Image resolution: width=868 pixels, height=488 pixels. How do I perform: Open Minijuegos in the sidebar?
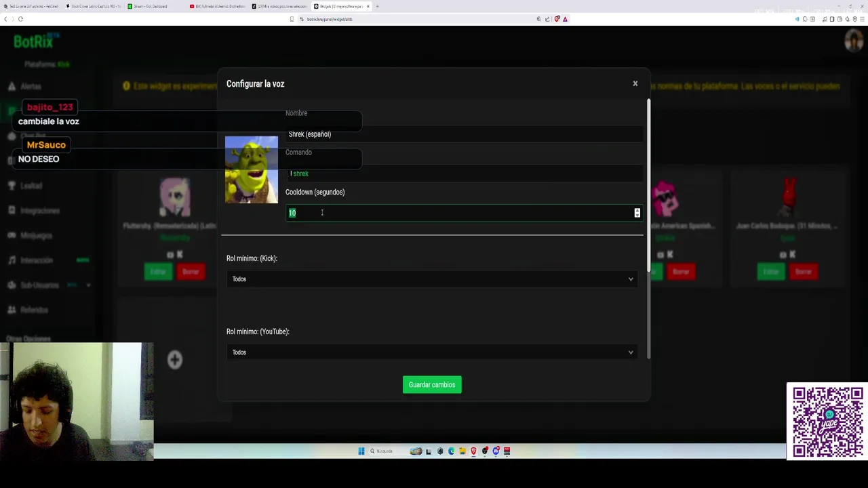tap(36, 236)
